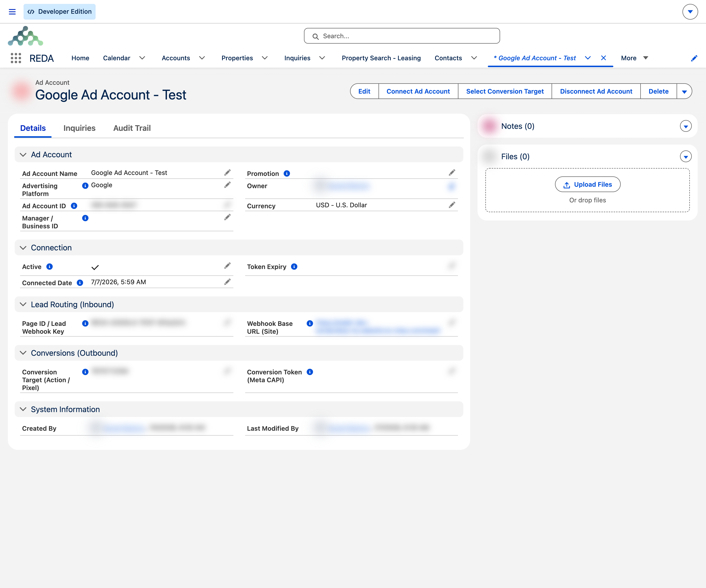Image resolution: width=706 pixels, height=588 pixels.
Task: Collapse the Lead Routing (Inbound) section
Action: click(23, 305)
